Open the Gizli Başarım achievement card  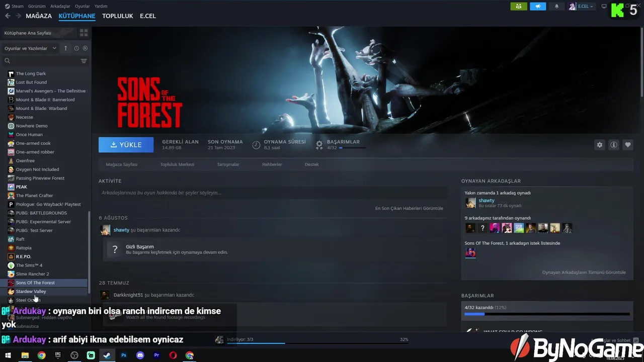(x=275, y=249)
